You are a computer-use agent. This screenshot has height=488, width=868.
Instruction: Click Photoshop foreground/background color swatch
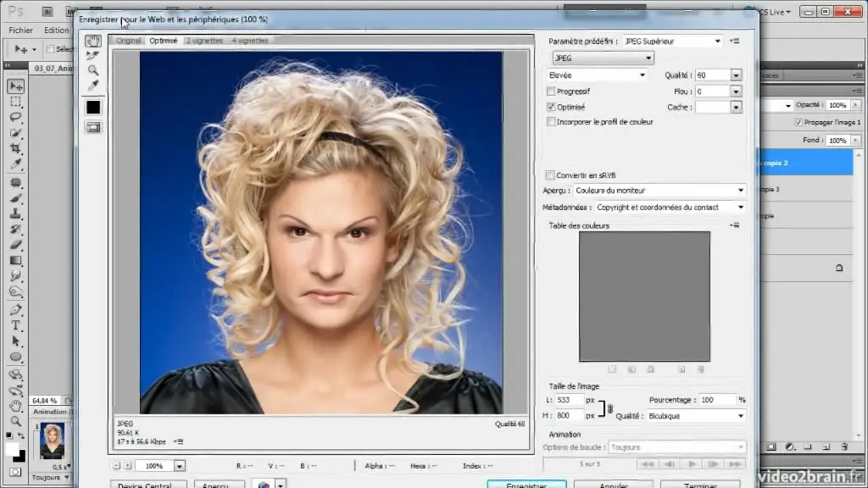click(15, 452)
